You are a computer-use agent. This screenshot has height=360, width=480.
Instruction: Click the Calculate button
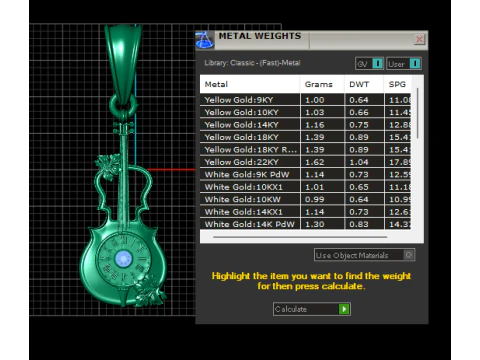(x=311, y=309)
